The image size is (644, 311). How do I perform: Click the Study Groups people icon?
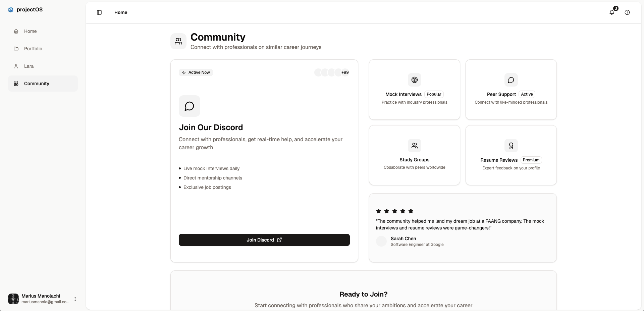pos(415,146)
